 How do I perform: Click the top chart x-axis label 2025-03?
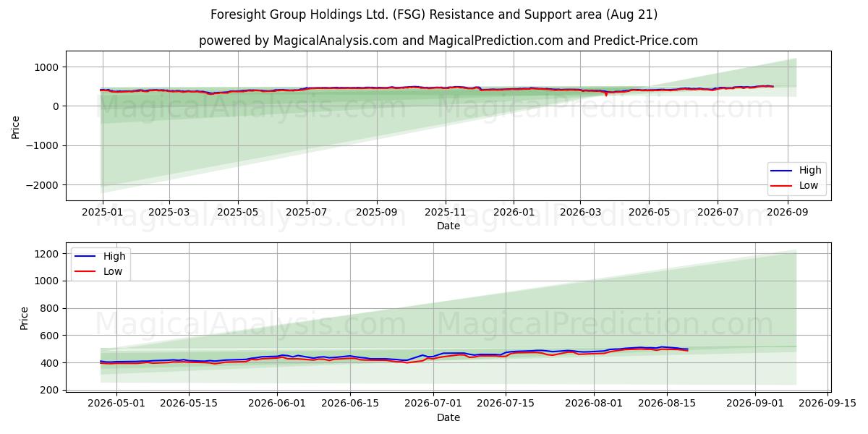coord(169,213)
